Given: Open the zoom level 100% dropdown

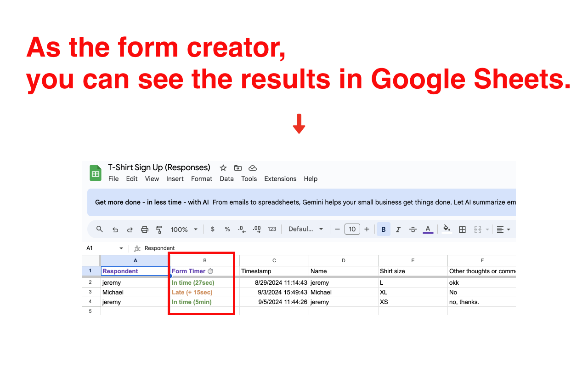Looking at the screenshot, I should pyautogui.click(x=184, y=229).
